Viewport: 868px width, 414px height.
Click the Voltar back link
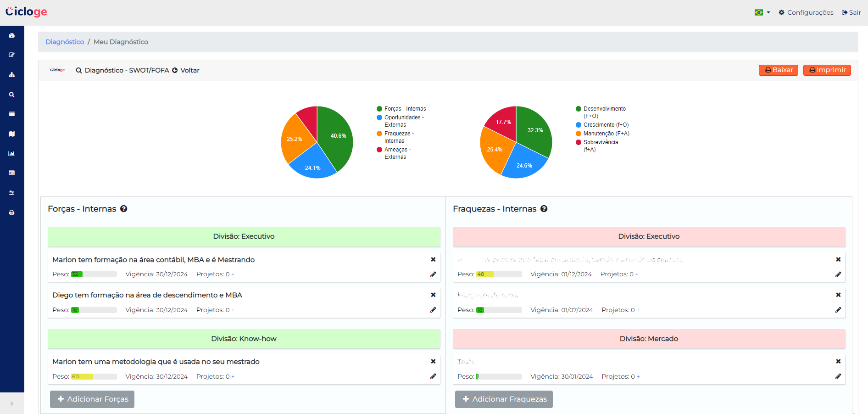click(x=186, y=70)
